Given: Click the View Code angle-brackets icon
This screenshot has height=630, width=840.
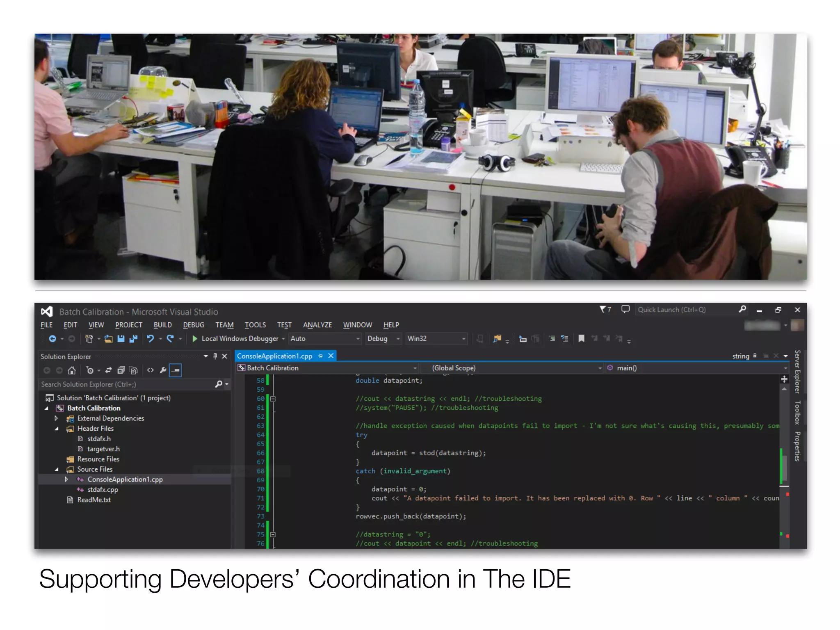Looking at the screenshot, I should tap(151, 371).
